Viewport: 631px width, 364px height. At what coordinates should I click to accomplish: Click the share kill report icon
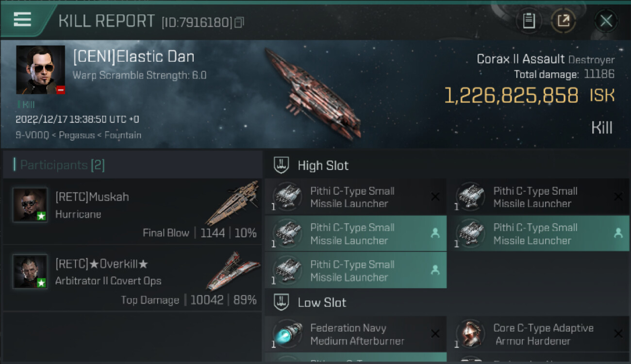(x=564, y=21)
